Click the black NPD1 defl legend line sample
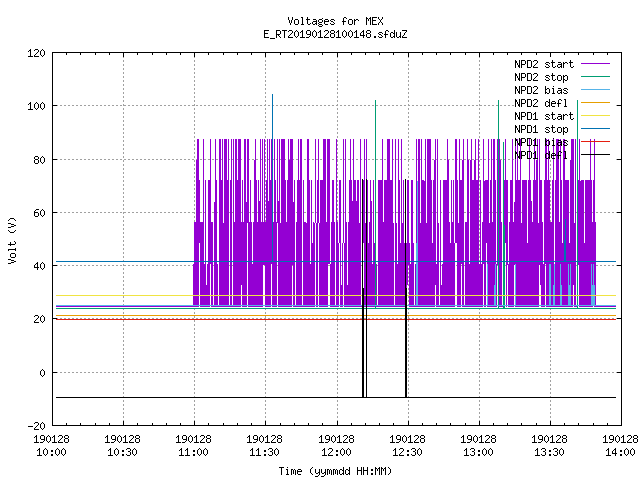 coord(595,155)
